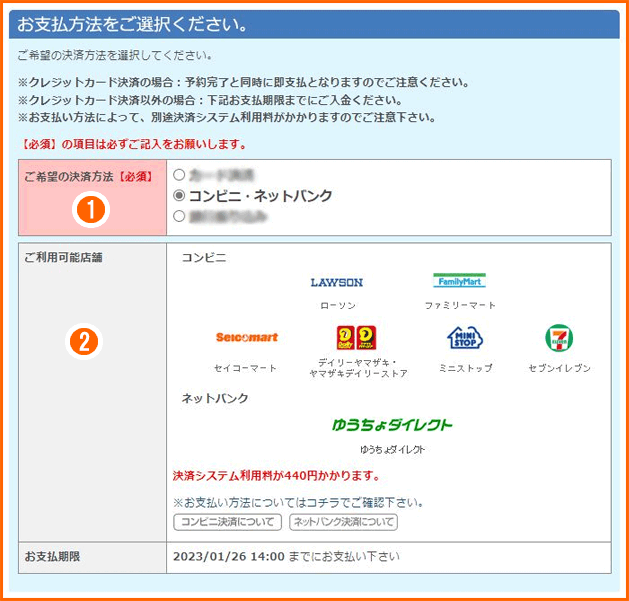Open コンビニ決済について button
629x601 pixels.
click(x=227, y=522)
